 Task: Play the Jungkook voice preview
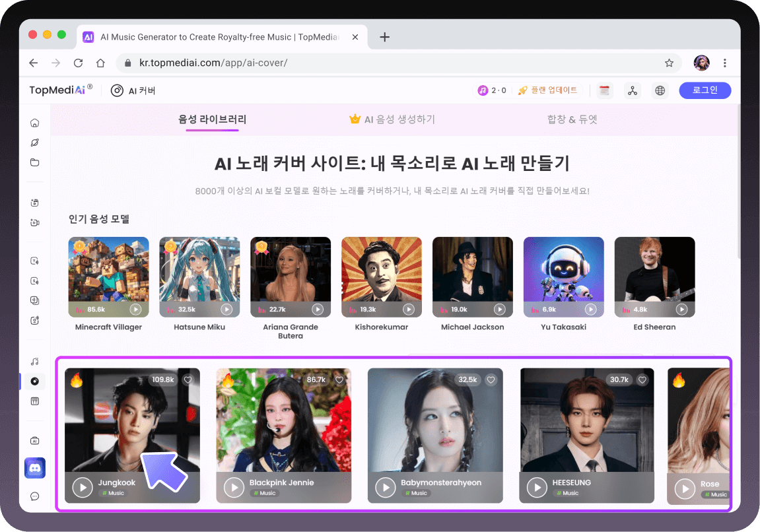83,488
